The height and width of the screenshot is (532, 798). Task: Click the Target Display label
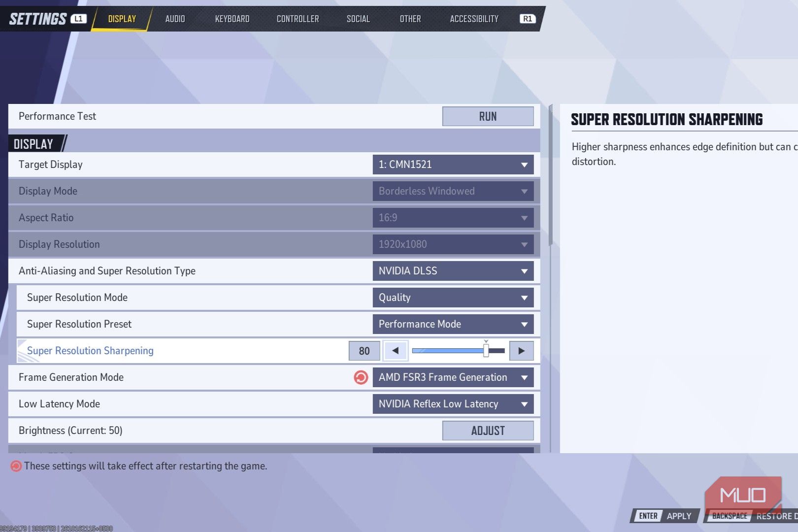click(50, 165)
